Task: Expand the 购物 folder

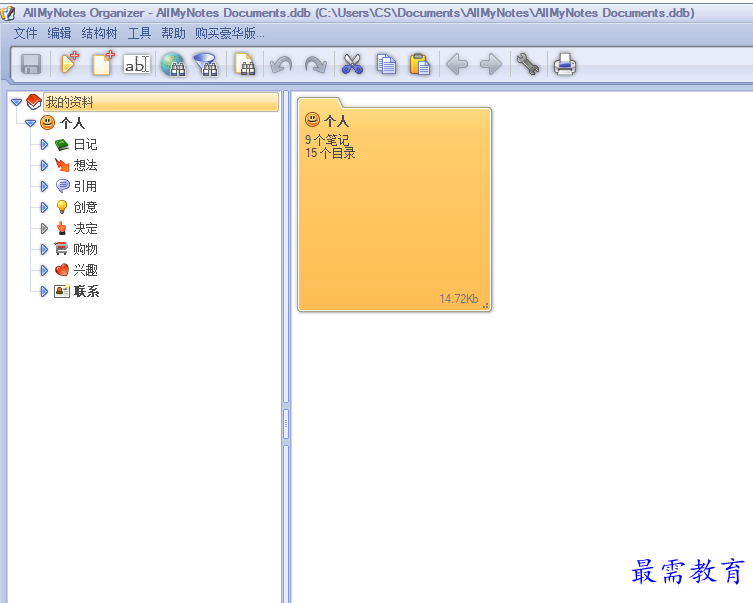Action: coord(44,249)
